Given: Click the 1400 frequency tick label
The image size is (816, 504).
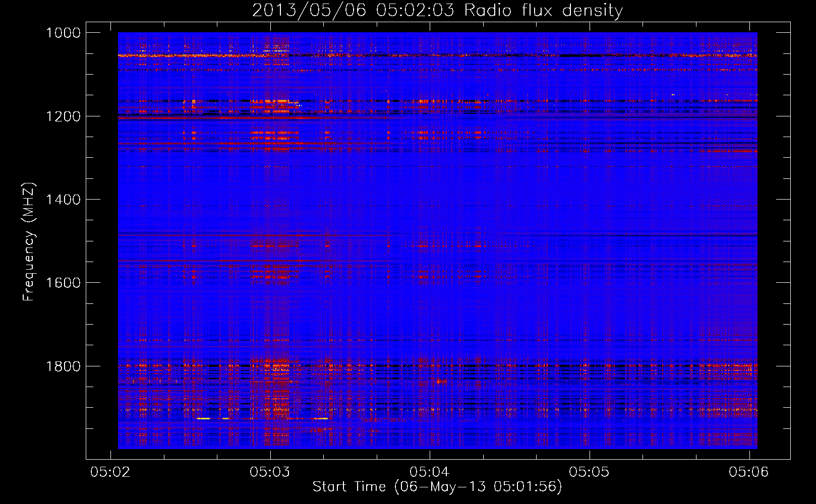Looking at the screenshot, I should [64, 200].
